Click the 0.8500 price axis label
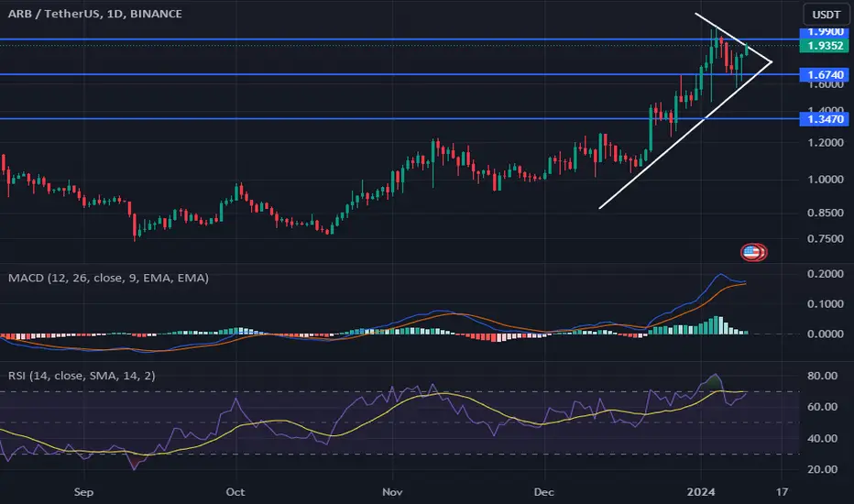Viewport: 854px width, 504px height. click(x=826, y=213)
